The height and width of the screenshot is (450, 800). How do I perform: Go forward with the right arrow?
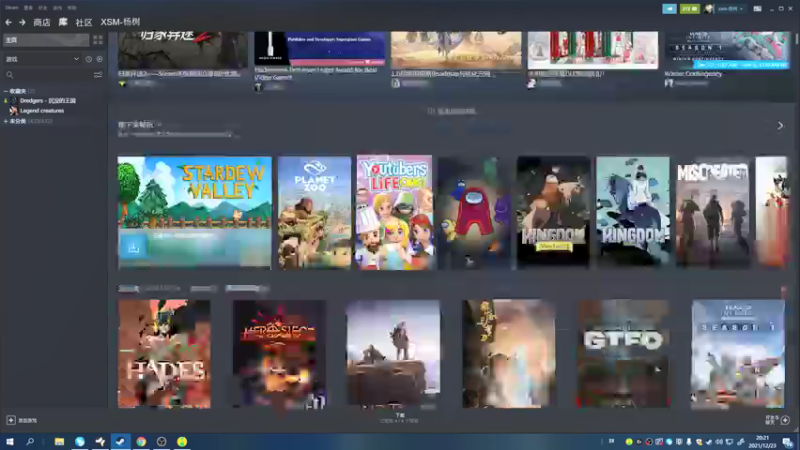pos(22,22)
